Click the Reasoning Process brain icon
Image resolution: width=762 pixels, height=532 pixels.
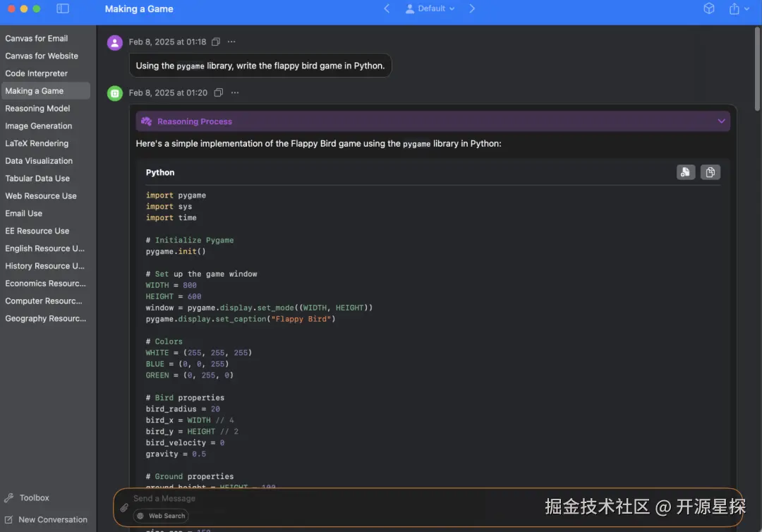click(x=146, y=121)
